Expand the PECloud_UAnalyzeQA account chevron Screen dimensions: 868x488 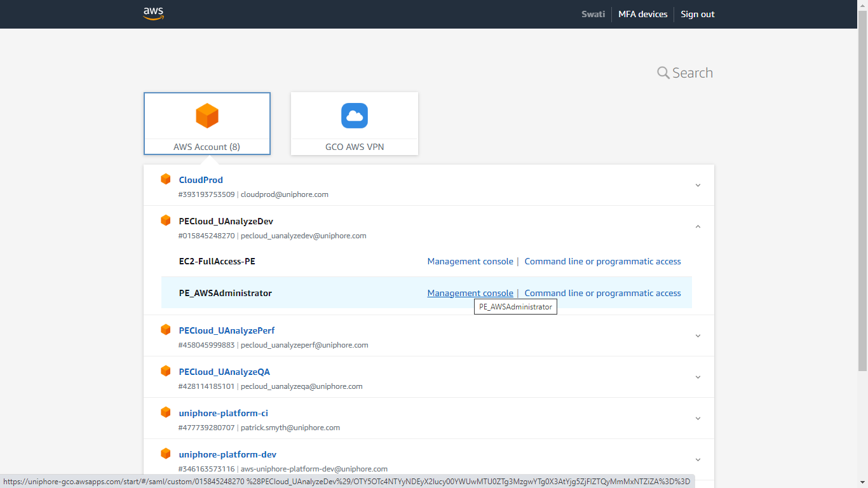click(698, 377)
